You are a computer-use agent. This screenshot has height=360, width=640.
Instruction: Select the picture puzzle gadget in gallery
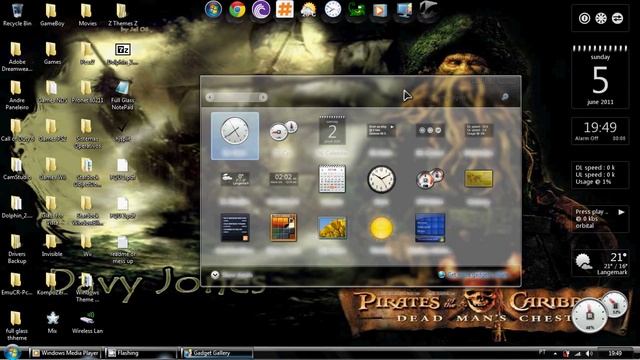283,227
